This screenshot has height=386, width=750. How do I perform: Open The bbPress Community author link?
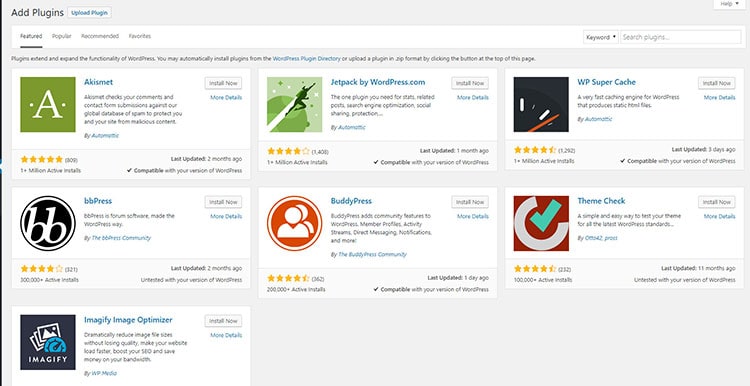(121, 238)
